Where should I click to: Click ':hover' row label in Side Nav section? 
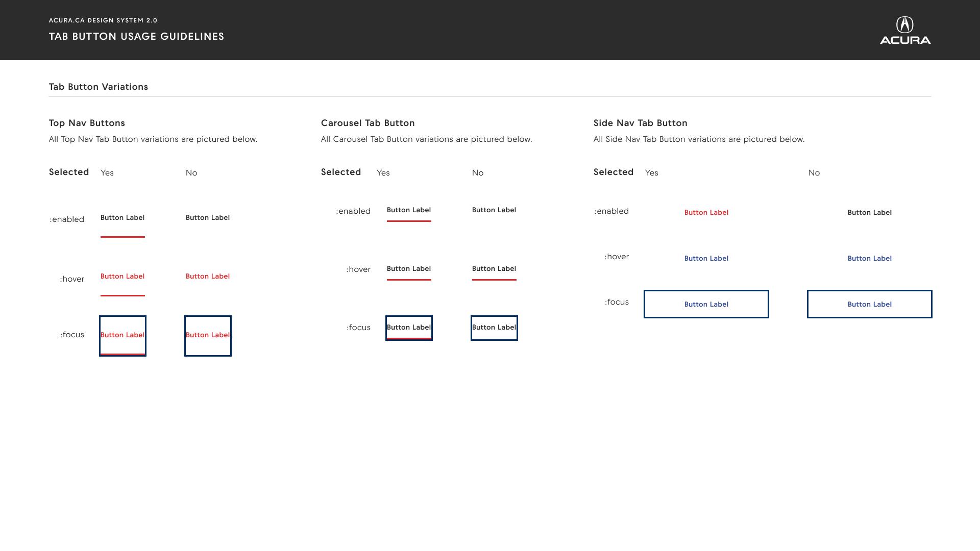coord(617,257)
